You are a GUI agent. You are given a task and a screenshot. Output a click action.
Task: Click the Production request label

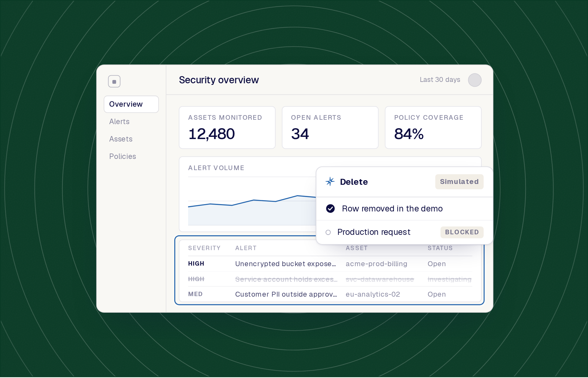374,232
